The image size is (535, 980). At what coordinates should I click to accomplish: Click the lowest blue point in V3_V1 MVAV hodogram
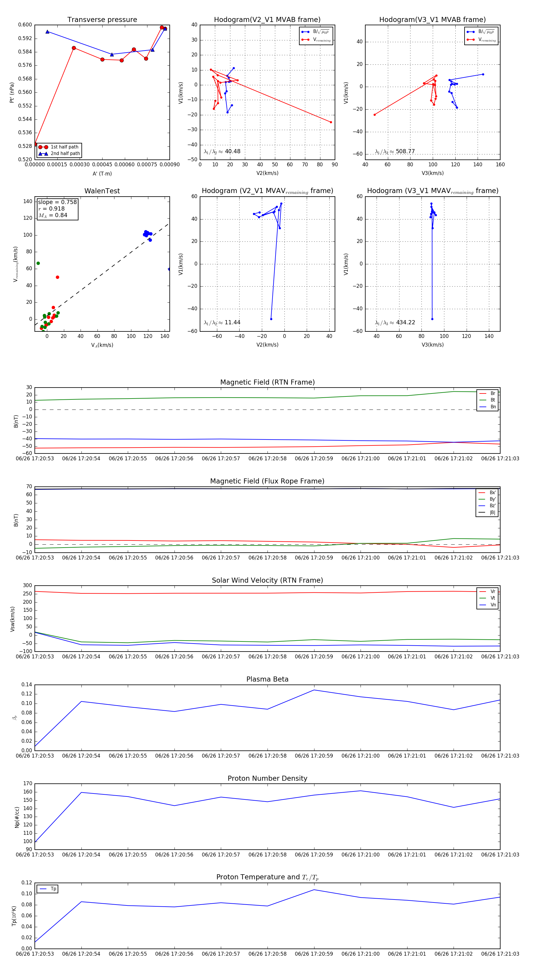432,319
